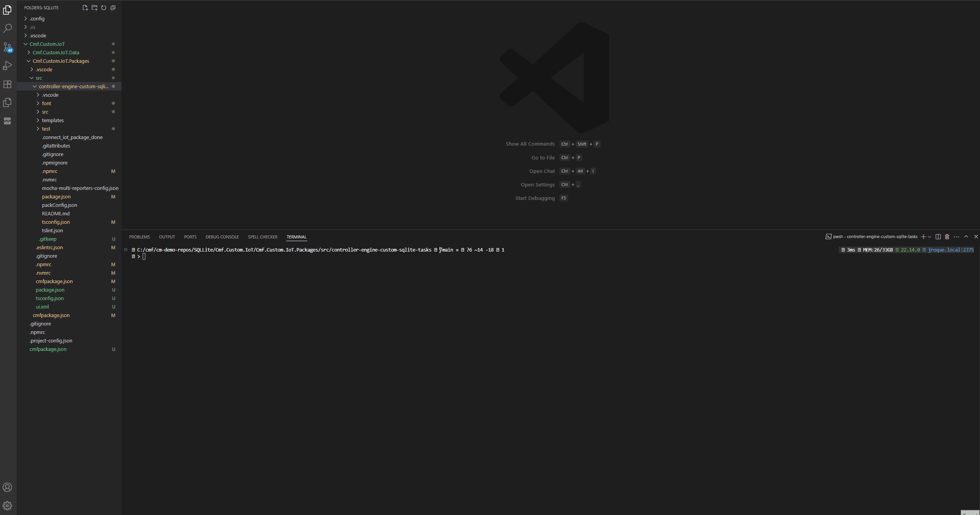Collapse all folders in explorer icon
This screenshot has width=980, height=515.
point(113,8)
